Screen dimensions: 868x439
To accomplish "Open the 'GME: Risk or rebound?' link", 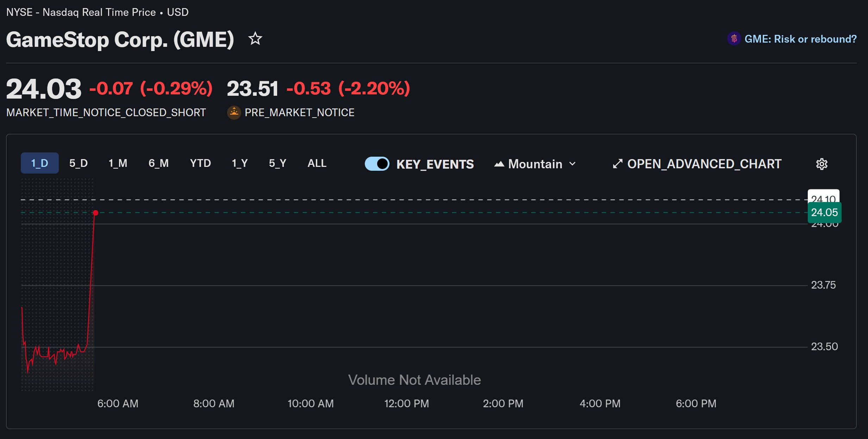I will pos(800,39).
